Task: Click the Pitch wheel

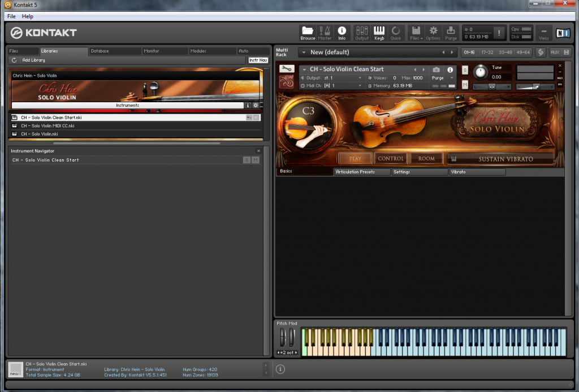Action: (283, 337)
